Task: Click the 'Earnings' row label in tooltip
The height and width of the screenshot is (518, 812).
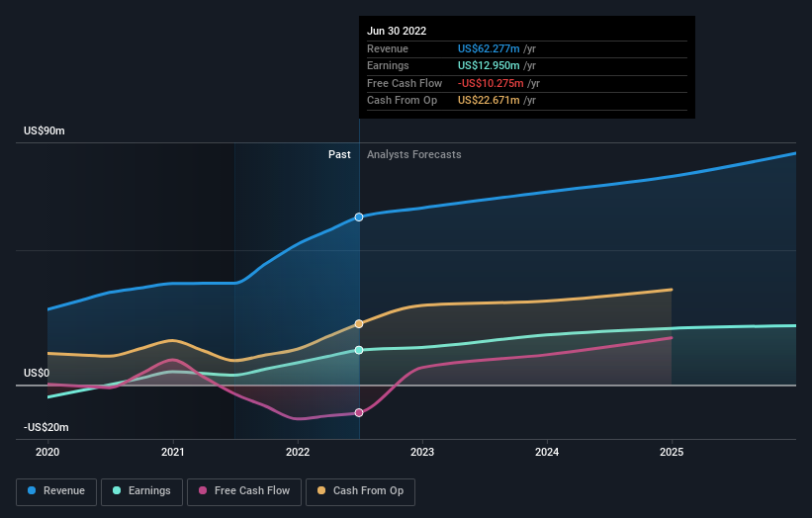Action: pyautogui.click(x=388, y=65)
